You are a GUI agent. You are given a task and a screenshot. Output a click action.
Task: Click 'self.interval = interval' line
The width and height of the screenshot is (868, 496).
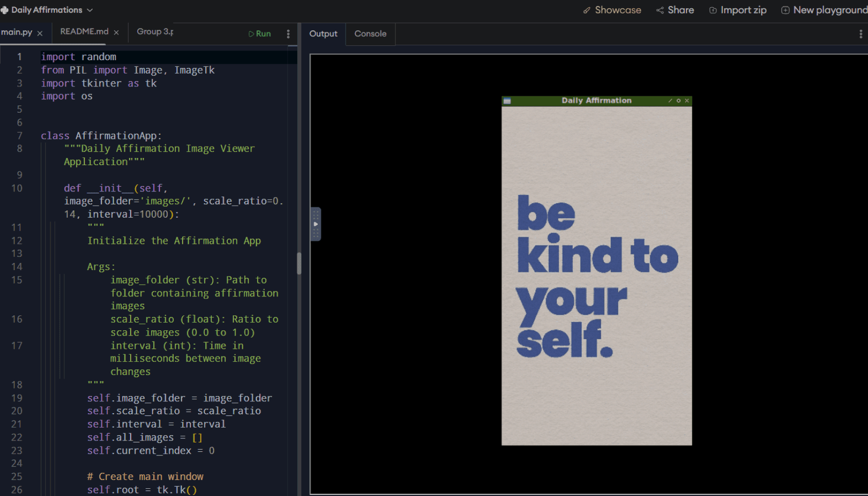156,424
